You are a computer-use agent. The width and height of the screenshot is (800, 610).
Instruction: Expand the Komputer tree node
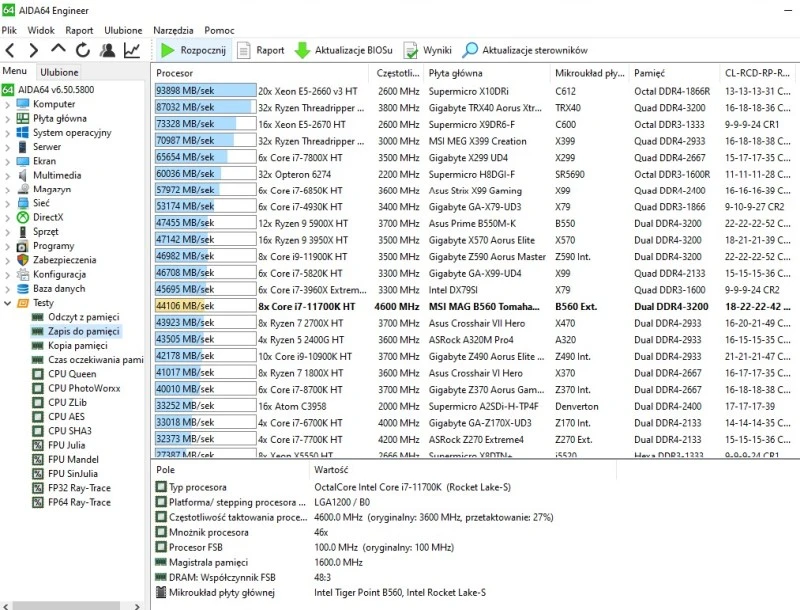pyautogui.click(x=7, y=104)
